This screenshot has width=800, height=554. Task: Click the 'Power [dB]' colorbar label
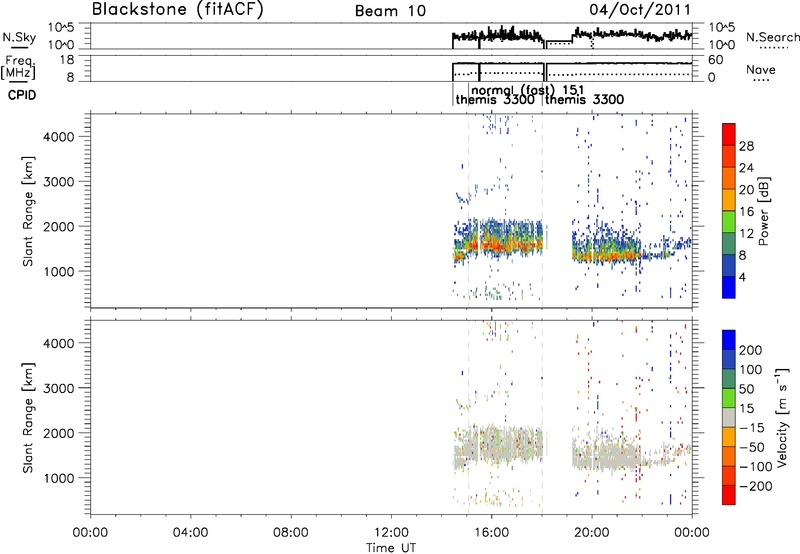pos(764,211)
